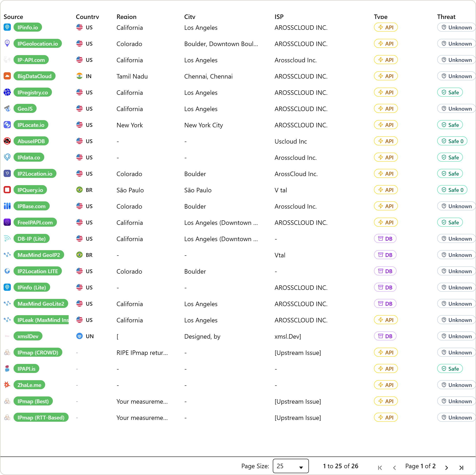Screen dimensions: 476x475
Task: Click the IPQuery.io red square icon
Action: (x=7, y=190)
